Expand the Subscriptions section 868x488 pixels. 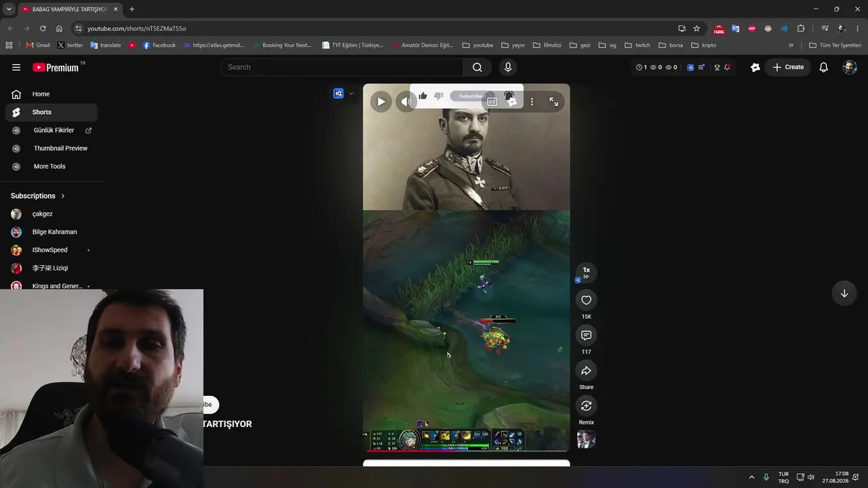tap(38, 196)
